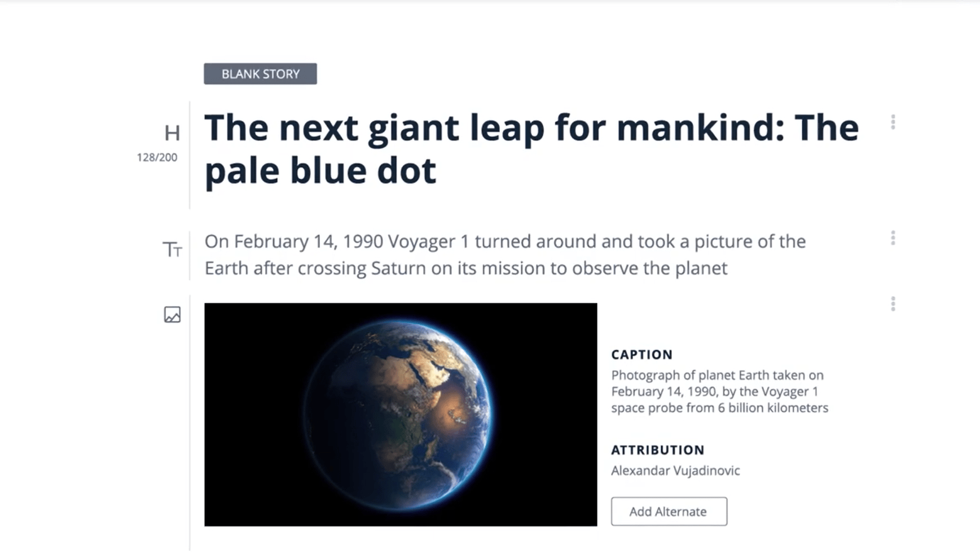Click the CAPTION section label
980x552 pixels.
point(641,355)
